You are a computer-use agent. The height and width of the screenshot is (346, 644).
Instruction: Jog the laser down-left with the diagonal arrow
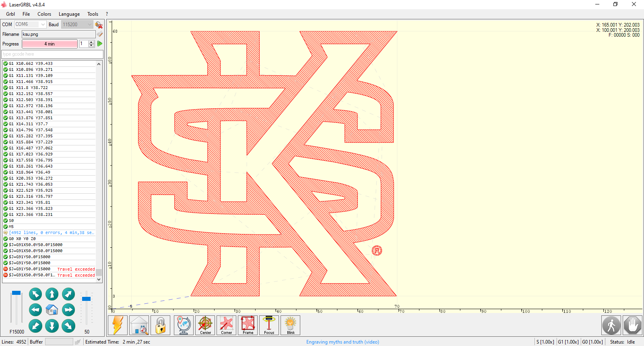[35, 325]
